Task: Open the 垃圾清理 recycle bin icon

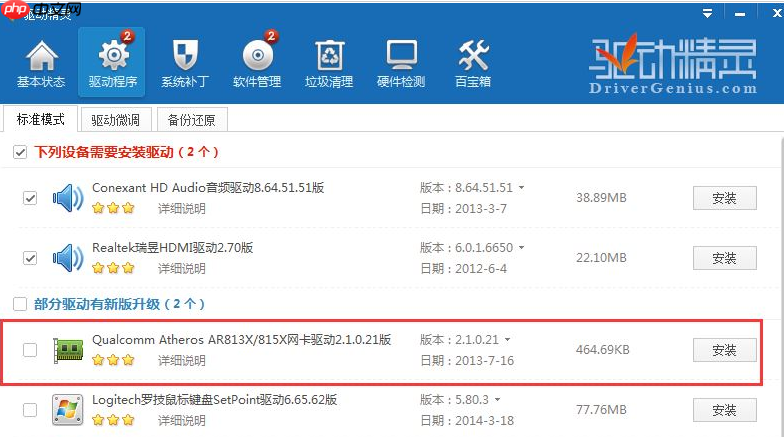Action: (x=330, y=55)
